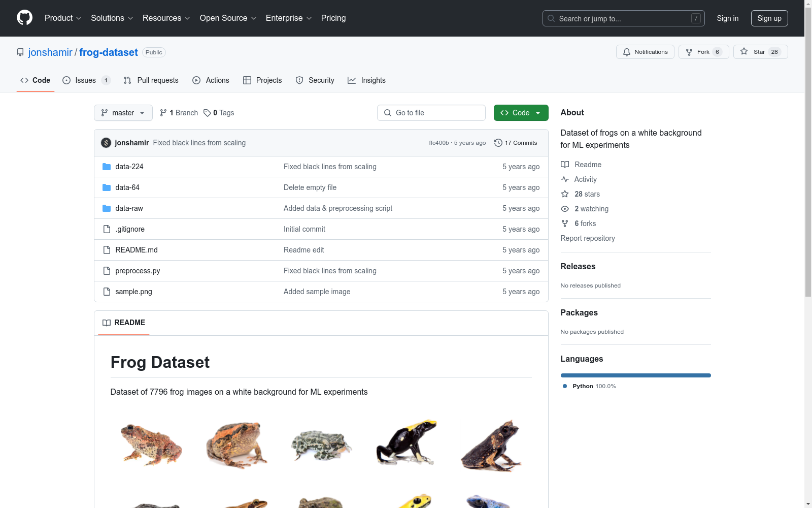Open 'Added sample image' commit message
Viewport: 812px width, 508px height.
[x=317, y=292]
